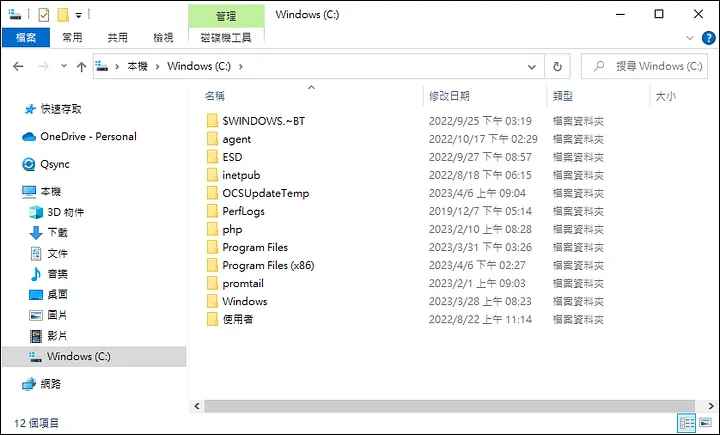Click Windows (C:) breadcrumb in address bar

[199, 66]
